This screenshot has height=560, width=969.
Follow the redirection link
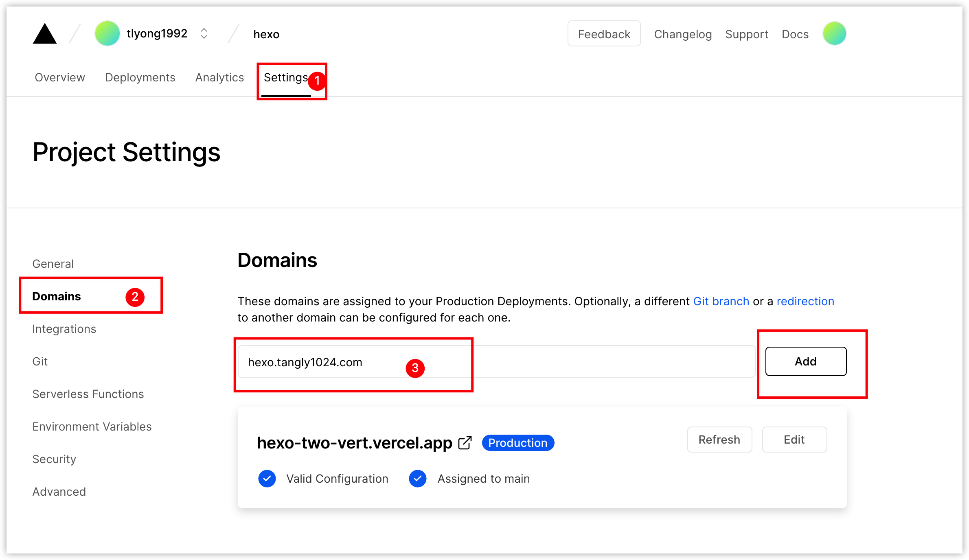(x=805, y=301)
